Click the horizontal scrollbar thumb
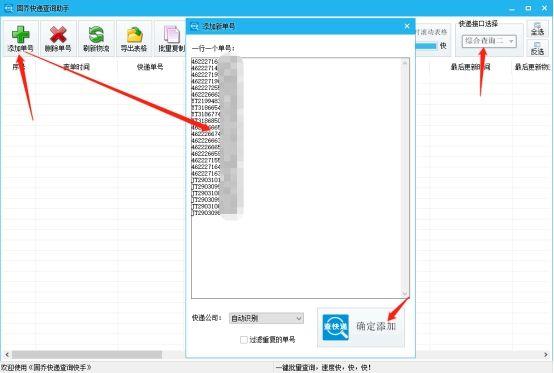 [x=87, y=354]
